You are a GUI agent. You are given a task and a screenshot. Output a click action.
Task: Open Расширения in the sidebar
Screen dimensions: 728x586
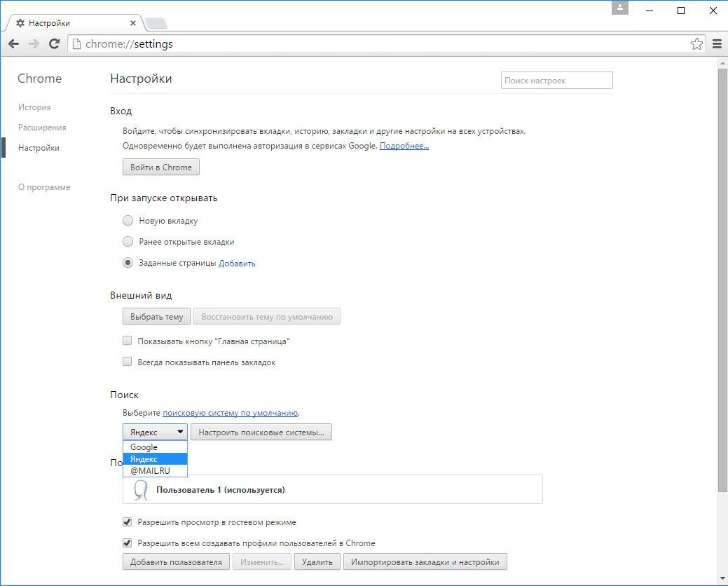coord(42,128)
